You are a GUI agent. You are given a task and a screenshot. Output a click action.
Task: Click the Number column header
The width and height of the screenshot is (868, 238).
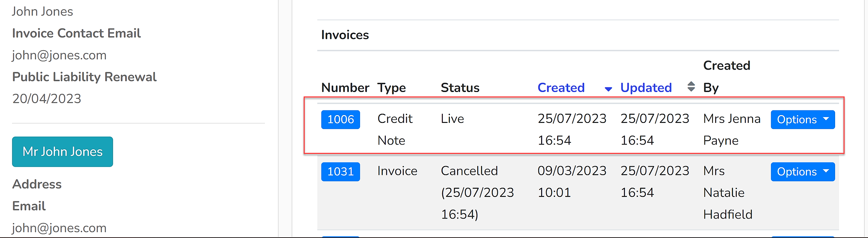tap(345, 88)
